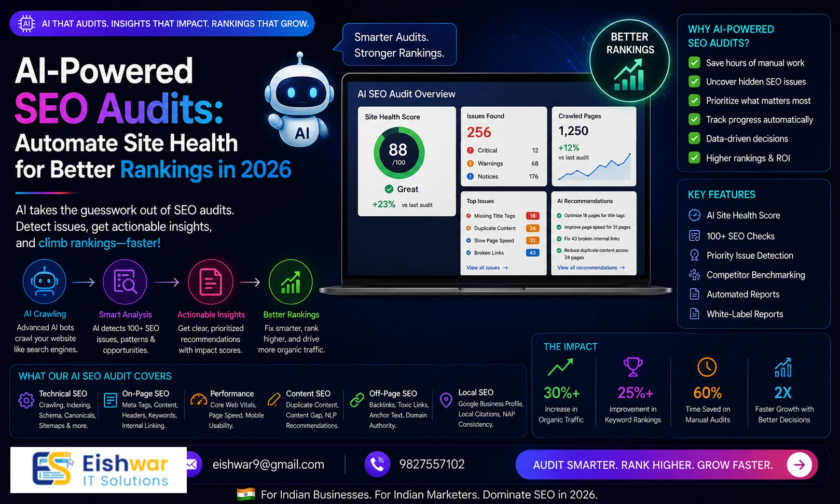The image size is (840, 504).
Task: Click the clock icon above 60%
Action: point(707,367)
